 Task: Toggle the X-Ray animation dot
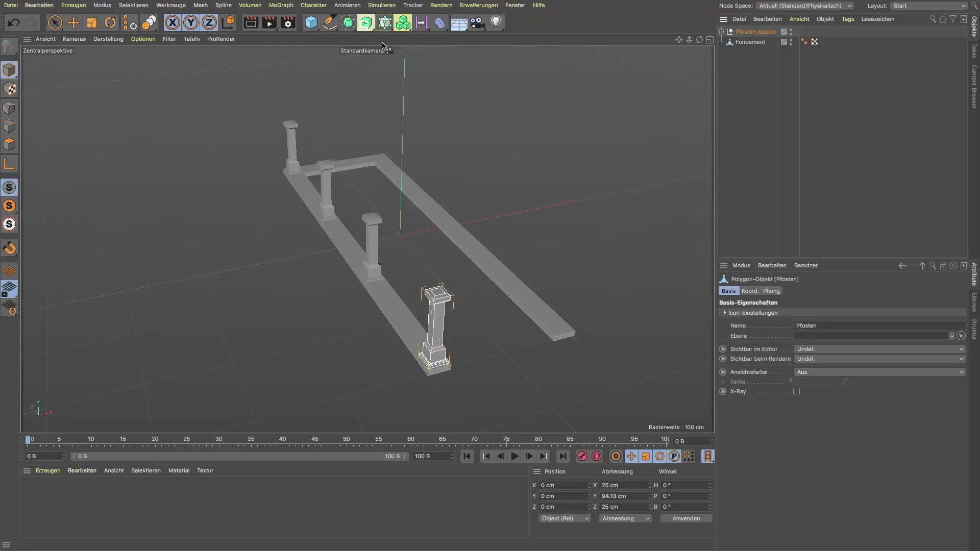(723, 391)
